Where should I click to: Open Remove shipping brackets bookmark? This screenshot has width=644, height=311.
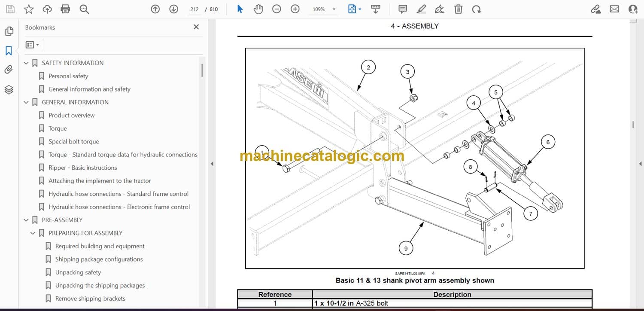[x=91, y=299]
